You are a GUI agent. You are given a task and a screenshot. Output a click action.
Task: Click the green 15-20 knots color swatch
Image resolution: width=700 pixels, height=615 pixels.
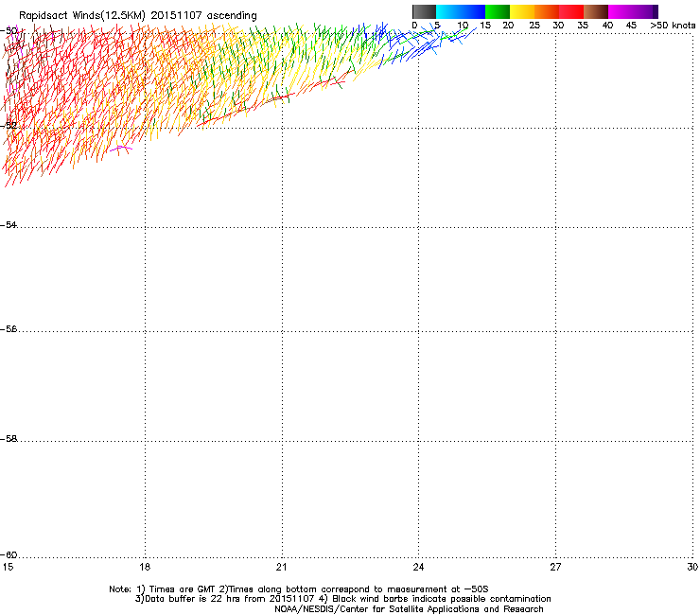pos(498,11)
